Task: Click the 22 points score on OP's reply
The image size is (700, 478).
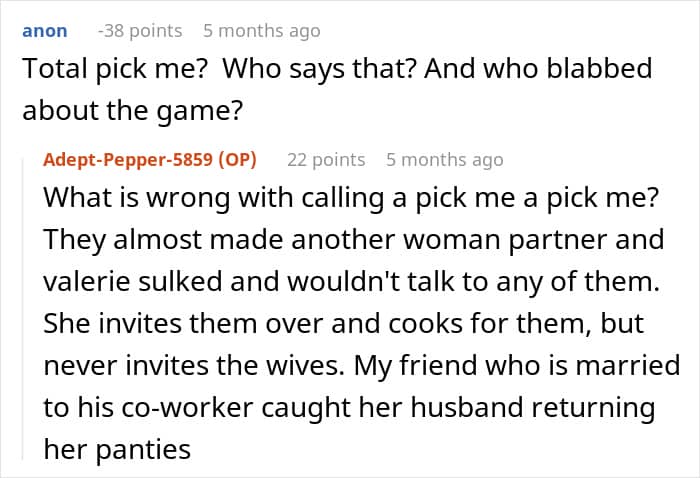Action: [326, 160]
